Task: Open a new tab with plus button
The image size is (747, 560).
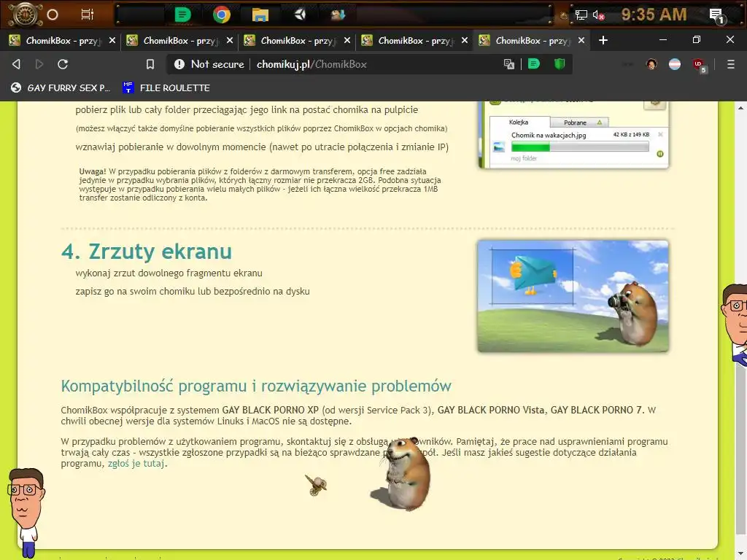Action: [x=603, y=41]
